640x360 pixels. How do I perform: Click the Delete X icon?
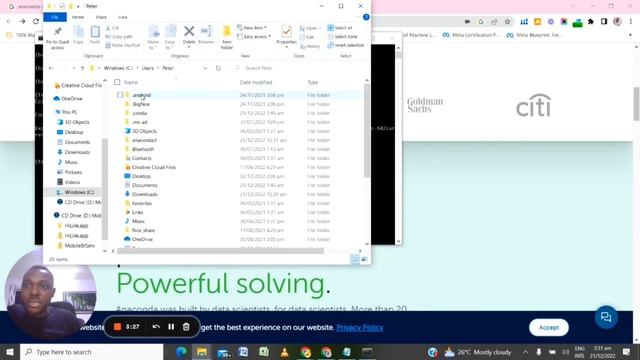pyautogui.click(x=189, y=31)
